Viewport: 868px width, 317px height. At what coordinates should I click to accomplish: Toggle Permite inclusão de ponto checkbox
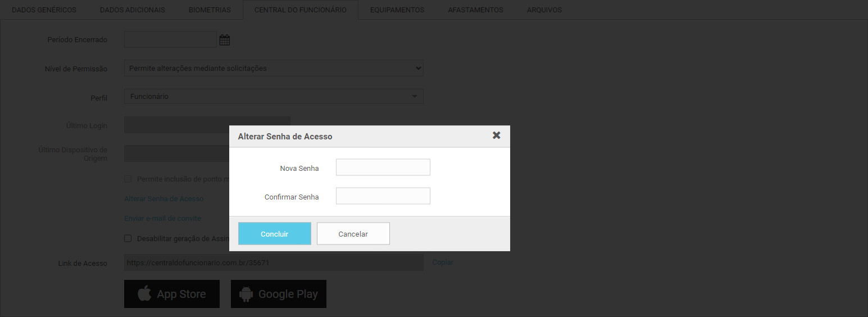tap(128, 179)
